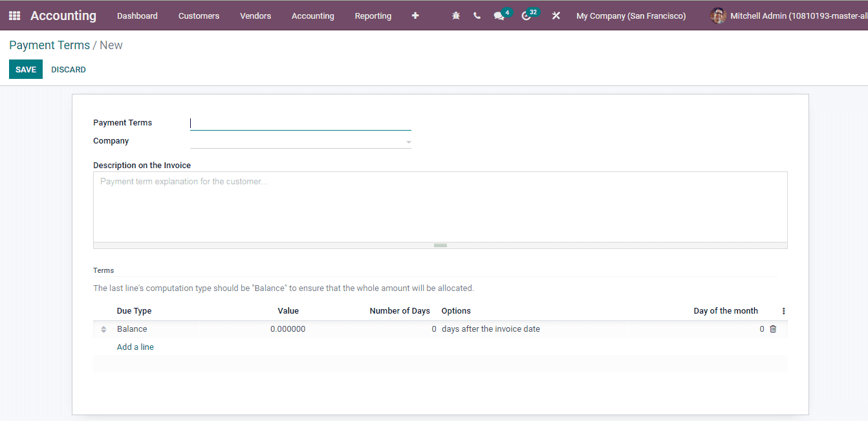Add a line to the Terms table
Image resolution: width=868 pixels, height=421 pixels.
click(135, 347)
